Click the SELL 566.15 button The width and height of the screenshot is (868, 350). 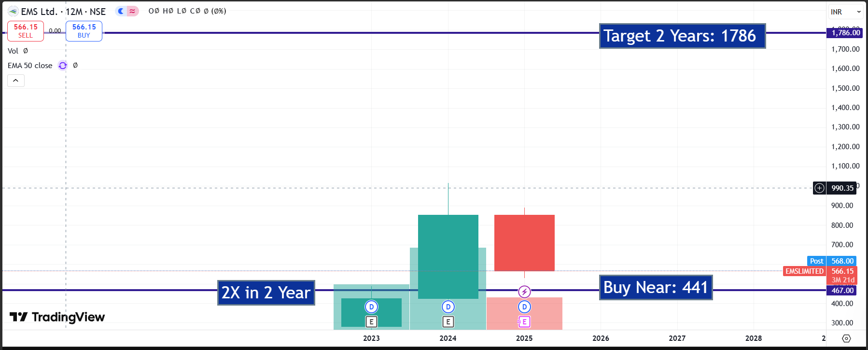click(26, 31)
